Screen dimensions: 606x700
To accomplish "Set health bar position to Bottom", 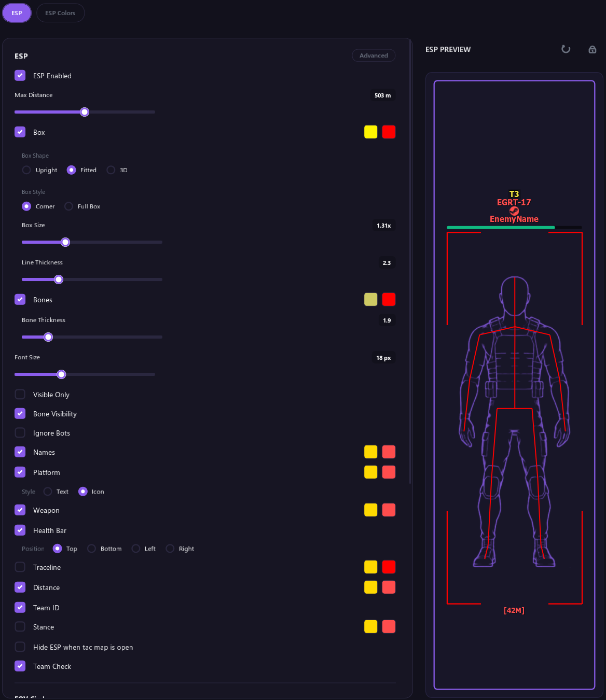I will 91,549.
